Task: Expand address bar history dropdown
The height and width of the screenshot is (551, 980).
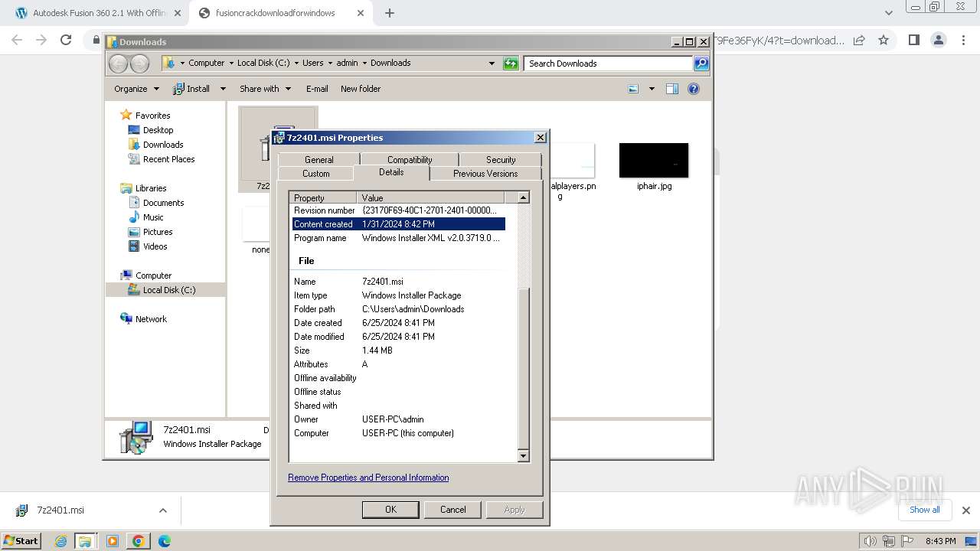Action: click(x=492, y=64)
